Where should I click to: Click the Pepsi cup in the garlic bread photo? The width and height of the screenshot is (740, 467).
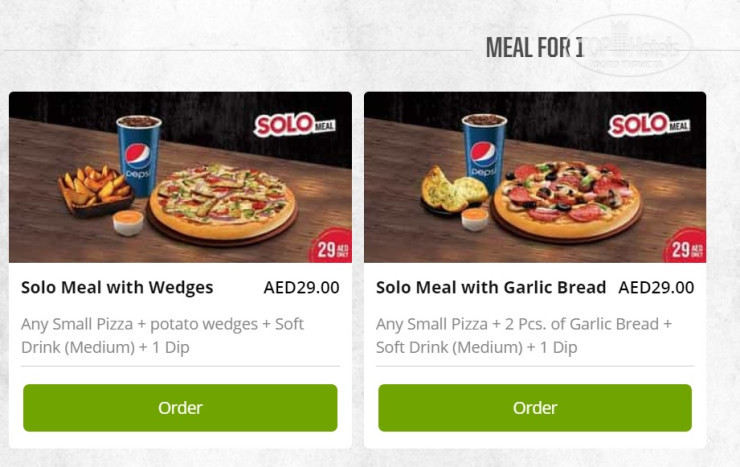pyautogui.click(x=483, y=152)
